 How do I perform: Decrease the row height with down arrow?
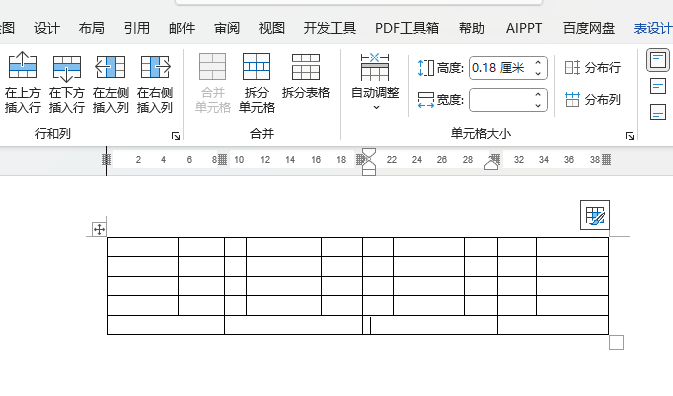(x=538, y=73)
